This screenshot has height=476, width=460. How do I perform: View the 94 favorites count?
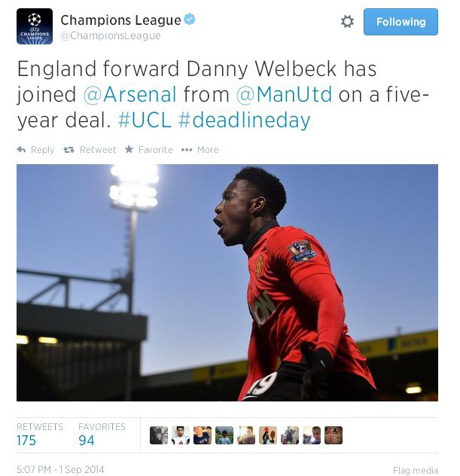[86, 441]
